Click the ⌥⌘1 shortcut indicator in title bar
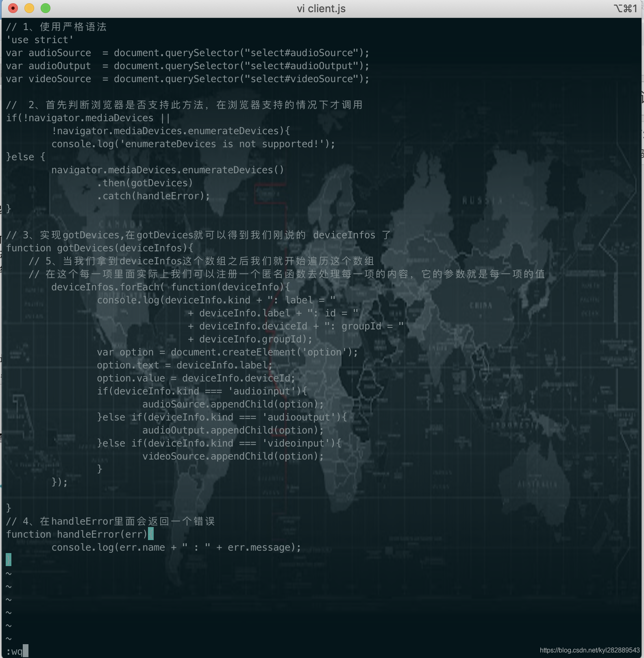The width and height of the screenshot is (644, 658). click(x=625, y=9)
